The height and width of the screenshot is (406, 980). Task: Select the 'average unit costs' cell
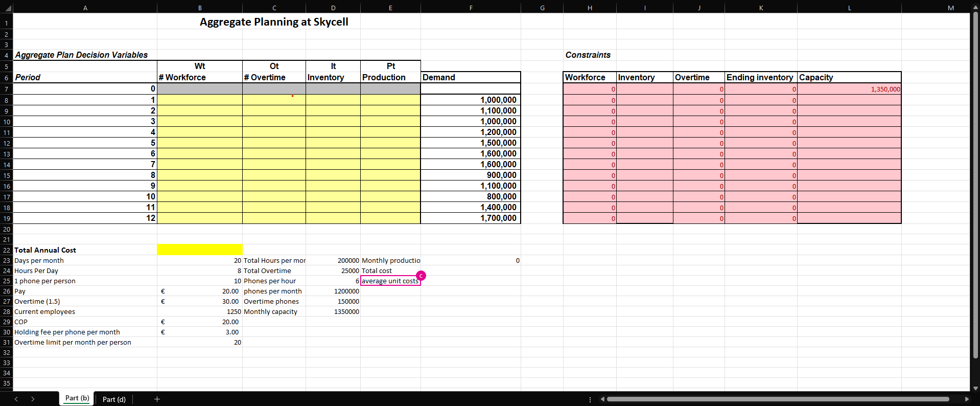coord(390,281)
